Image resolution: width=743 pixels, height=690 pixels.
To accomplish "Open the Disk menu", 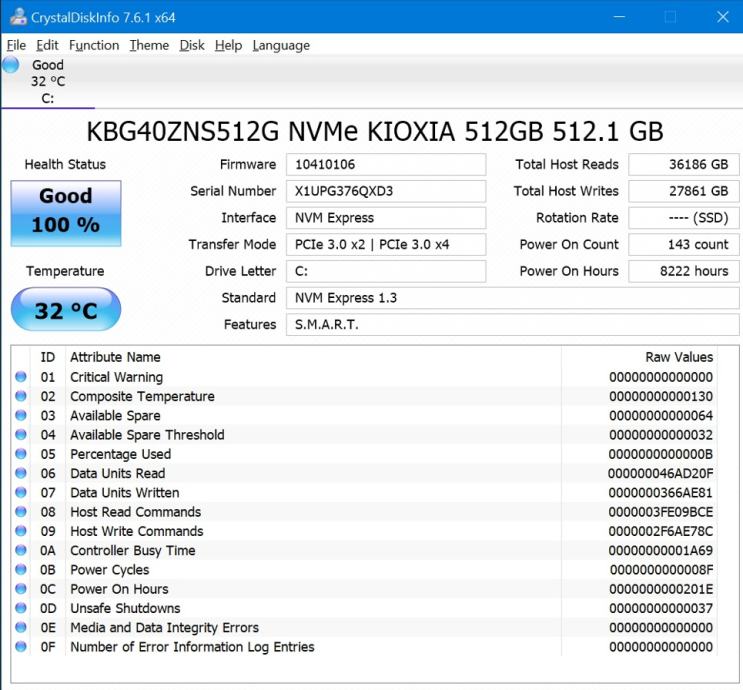I will [192, 45].
